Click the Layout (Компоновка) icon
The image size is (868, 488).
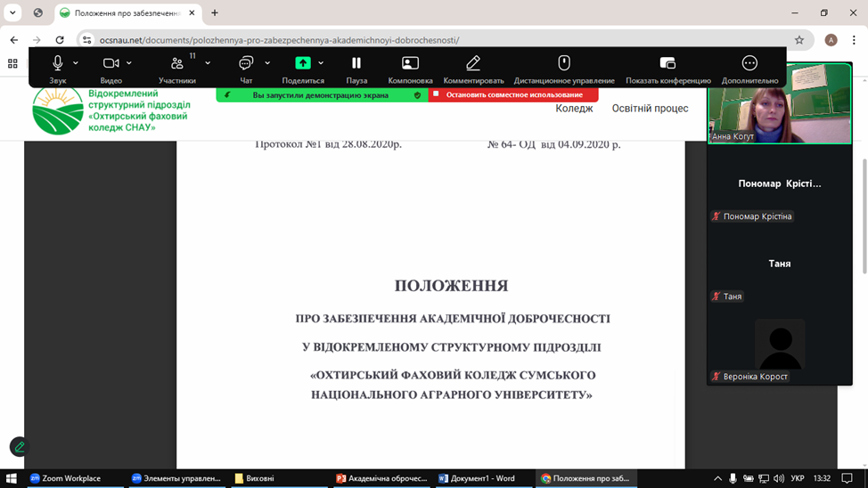[x=410, y=68]
